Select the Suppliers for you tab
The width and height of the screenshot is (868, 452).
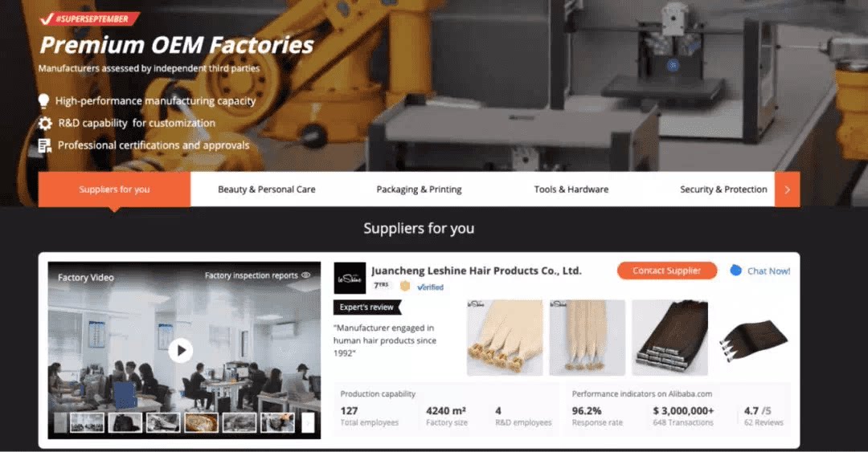click(x=114, y=189)
